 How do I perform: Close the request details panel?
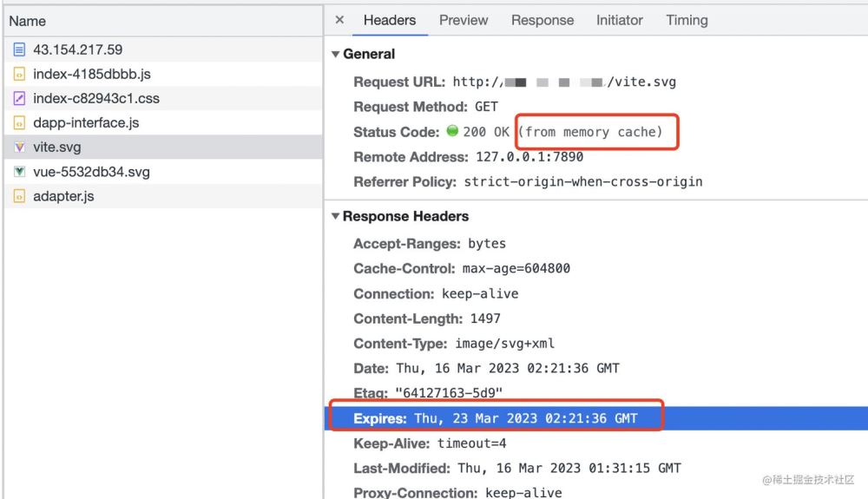pos(340,20)
